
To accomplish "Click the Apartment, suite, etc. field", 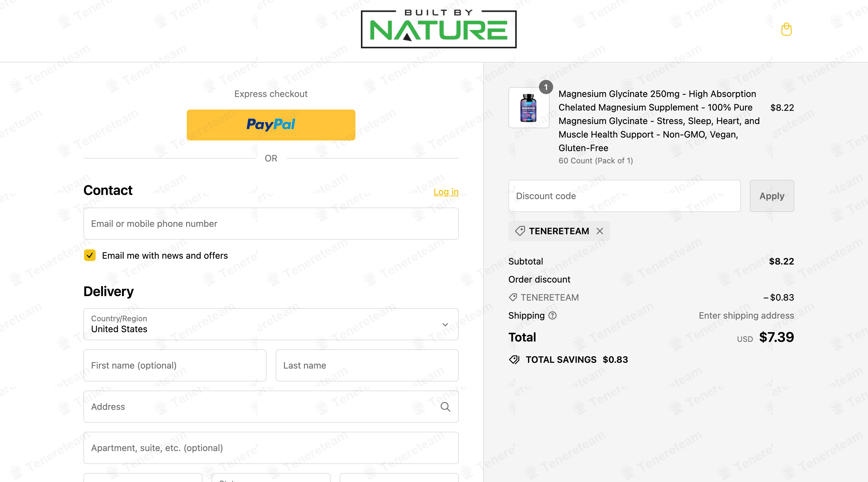I will (271, 448).
